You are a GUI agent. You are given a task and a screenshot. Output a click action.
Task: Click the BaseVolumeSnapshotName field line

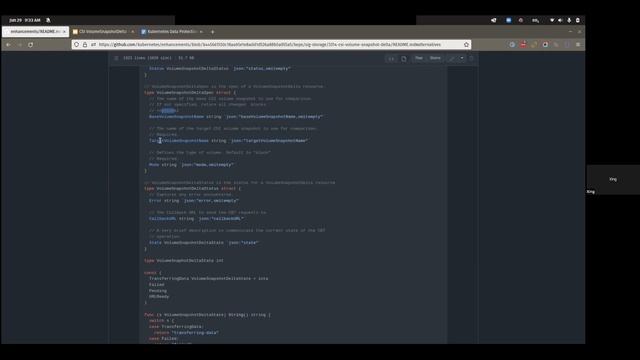(x=236, y=117)
